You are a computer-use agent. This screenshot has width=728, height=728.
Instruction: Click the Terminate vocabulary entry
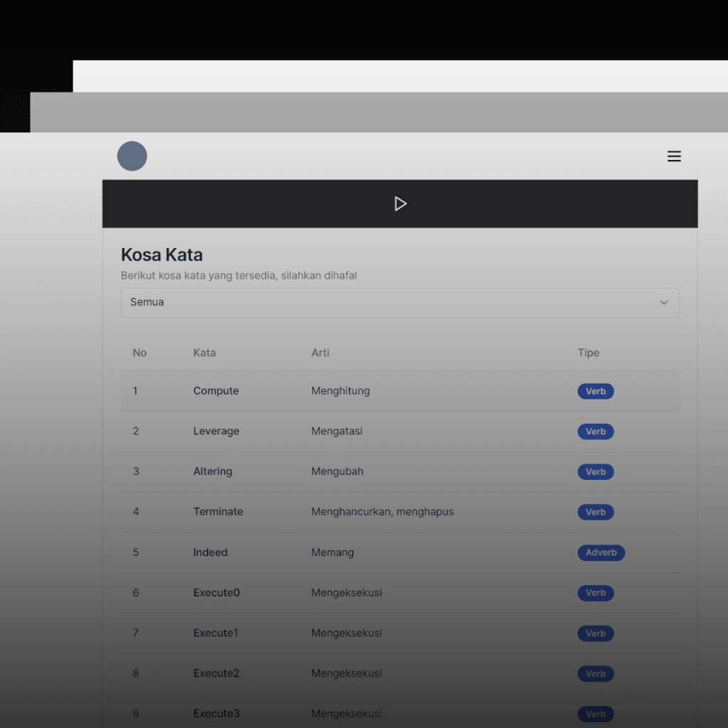coord(218,512)
